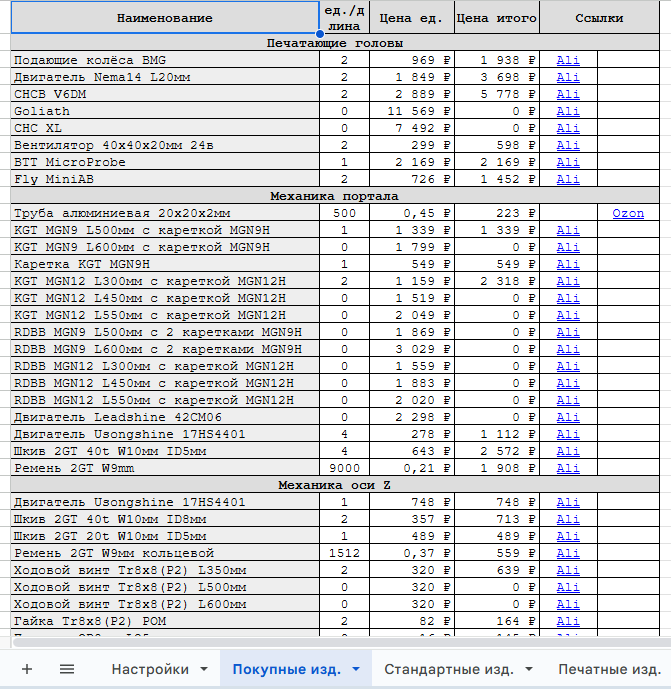Select total cell 3 698 ₽ for Nema14
671x689 pixels.
[x=497, y=77]
